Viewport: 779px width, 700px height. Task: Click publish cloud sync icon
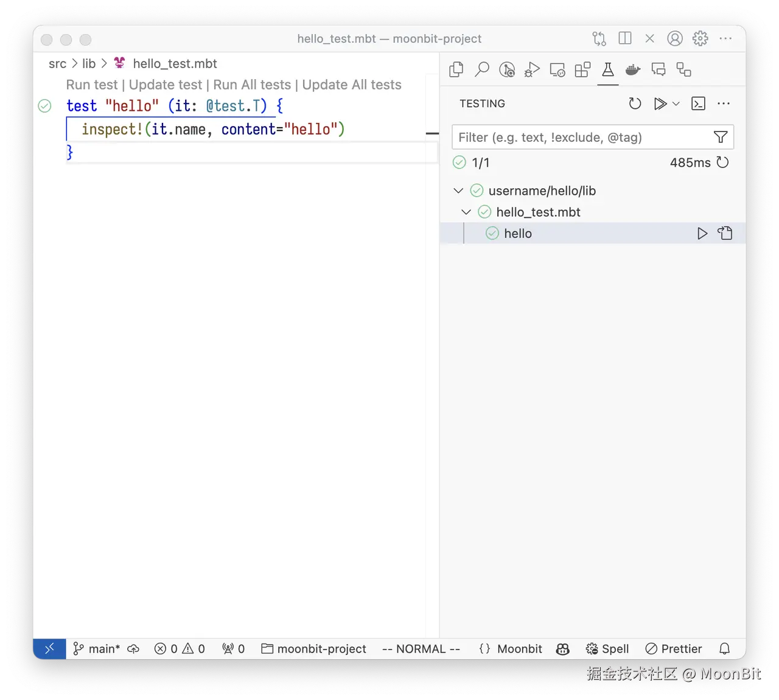point(133,649)
